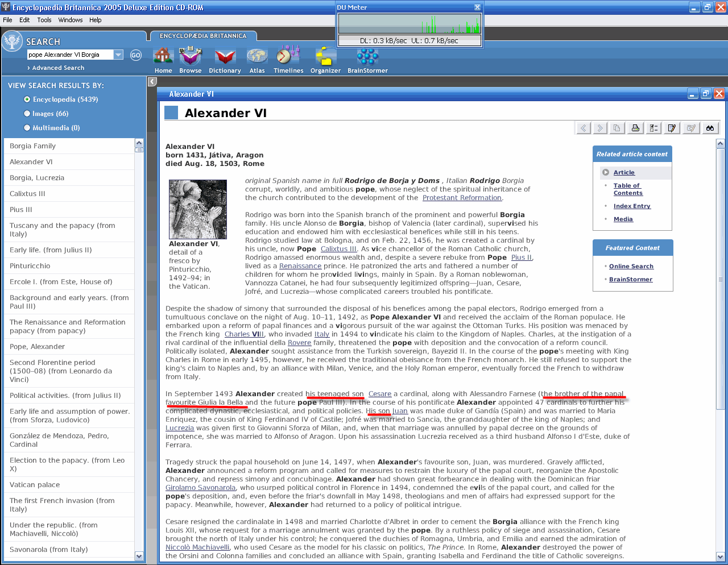Choose the Multimedia (0) radio button
Viewport: 728px width, 565px height.
click(x=27, y=128)
